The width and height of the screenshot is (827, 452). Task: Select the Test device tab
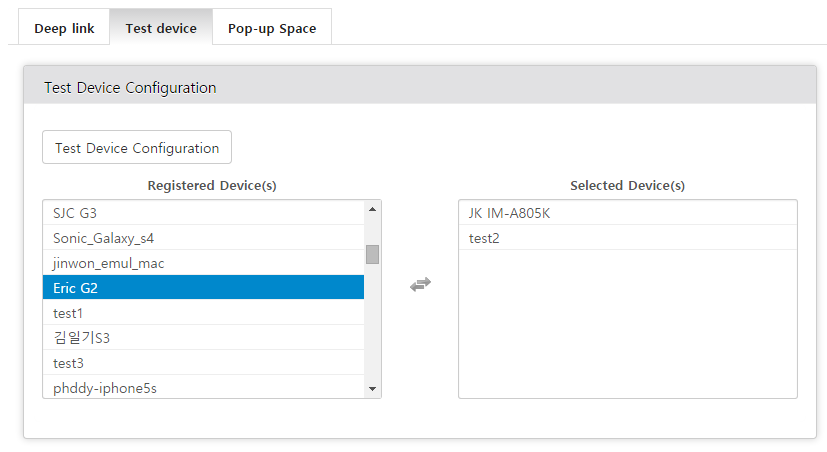click(161, 28)
